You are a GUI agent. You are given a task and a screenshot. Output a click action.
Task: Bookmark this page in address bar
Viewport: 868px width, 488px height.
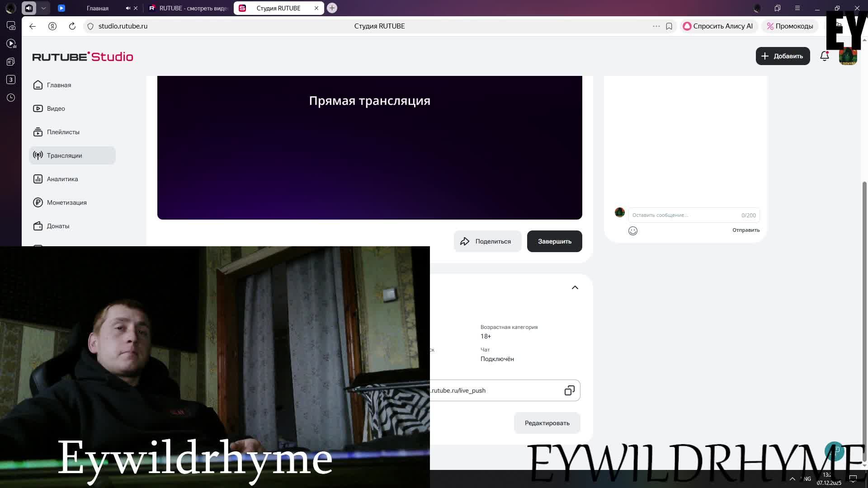[x=669, y=26]
